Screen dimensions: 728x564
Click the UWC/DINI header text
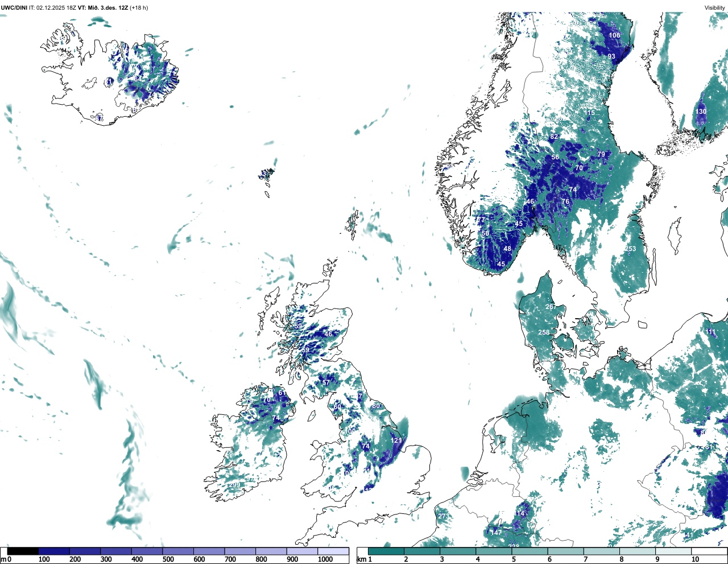coord(14,8)
